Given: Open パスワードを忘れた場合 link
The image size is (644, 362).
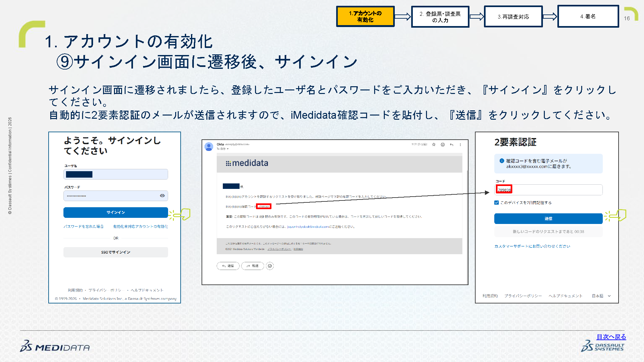Looking at the screenshot, I should (x=83, y=227).
